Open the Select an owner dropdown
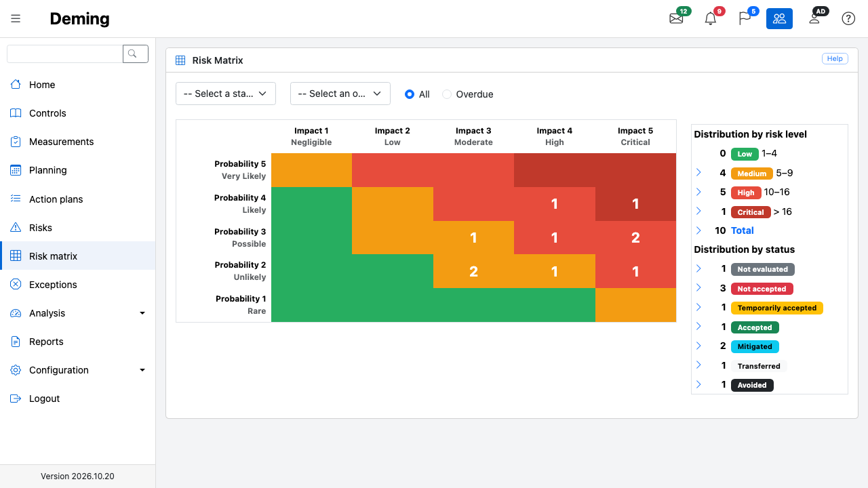This screenshot has width=868, height=488. [340, 94]
